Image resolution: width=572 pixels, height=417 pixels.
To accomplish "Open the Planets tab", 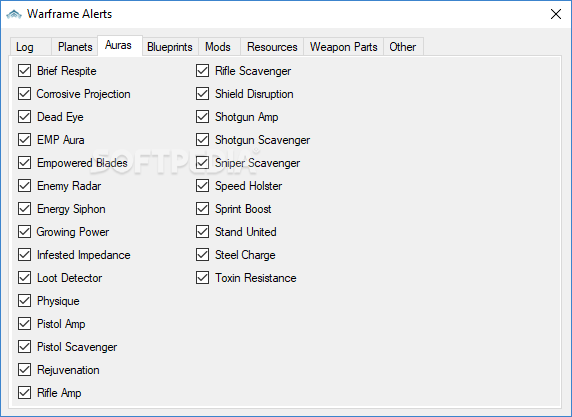I will coord(75,47).
